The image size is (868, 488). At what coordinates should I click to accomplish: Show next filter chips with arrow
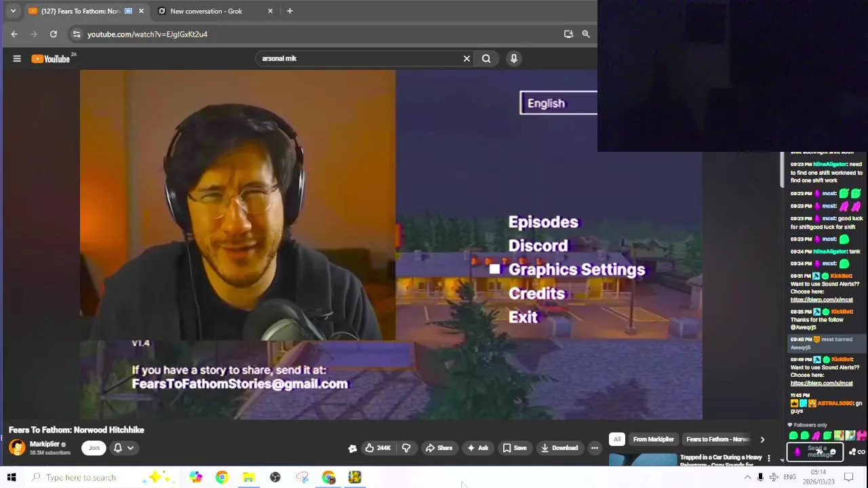click(762, 439)
